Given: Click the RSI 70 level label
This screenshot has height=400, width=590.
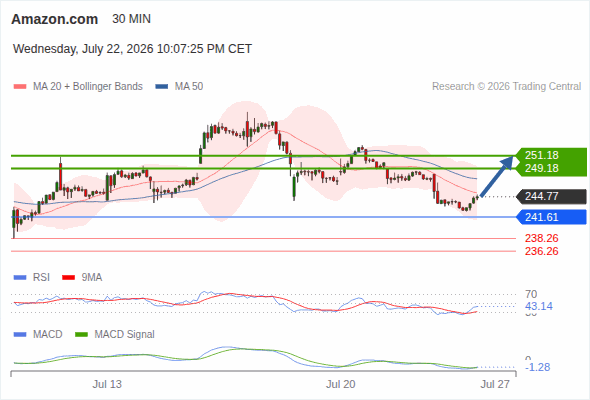Looking at the screenshot, I should (x=531, y=294).
